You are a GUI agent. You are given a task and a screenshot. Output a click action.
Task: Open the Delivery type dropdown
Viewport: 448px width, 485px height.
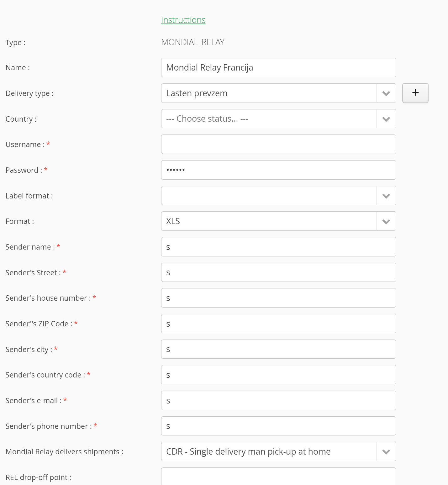click(279, 93)
